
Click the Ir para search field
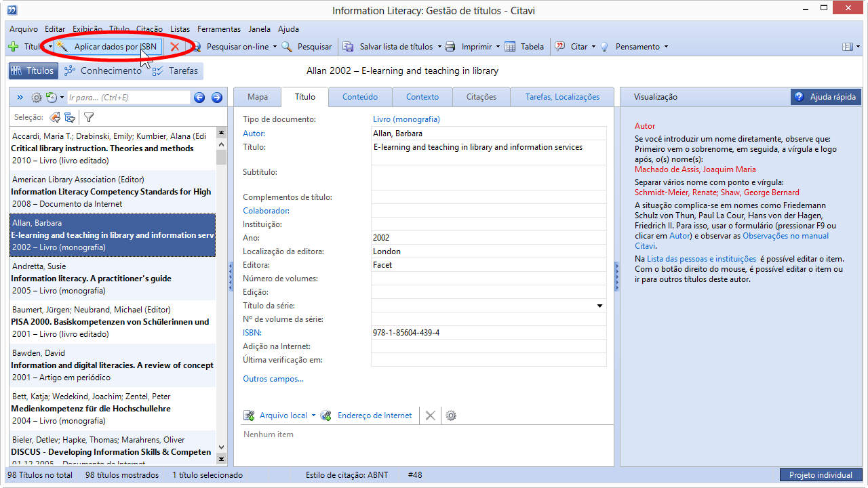129,98
